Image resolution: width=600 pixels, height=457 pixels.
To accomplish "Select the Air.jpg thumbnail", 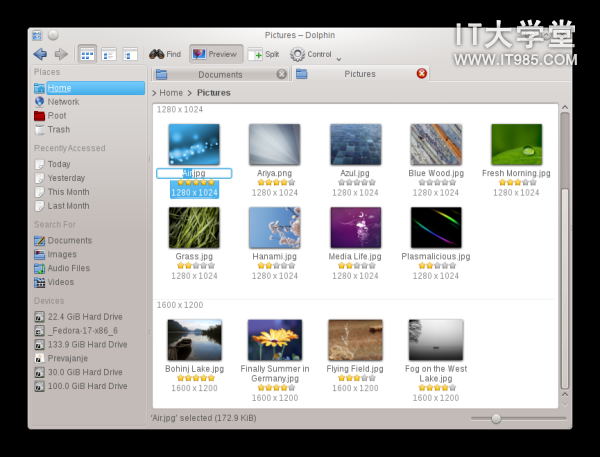I will pyautogui.click(x=194, y=144).
